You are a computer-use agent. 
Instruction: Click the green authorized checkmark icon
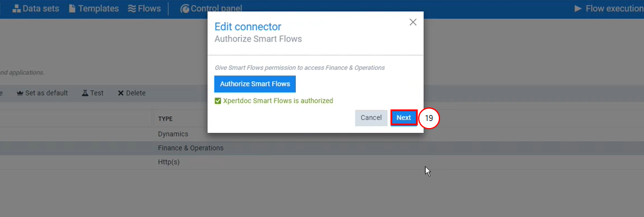(218, 101)
